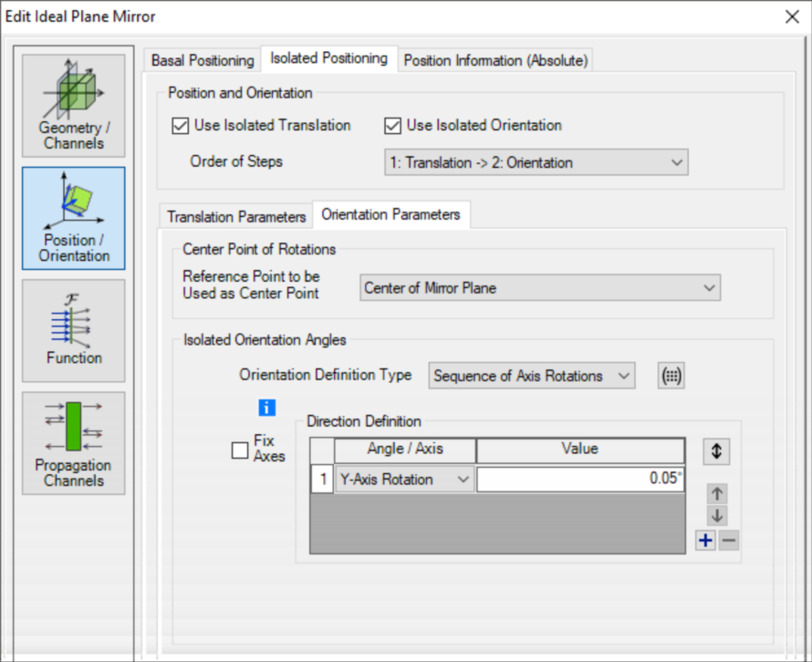Open the Y-Axis Rotation axis dropdown

tap(404, 480)
